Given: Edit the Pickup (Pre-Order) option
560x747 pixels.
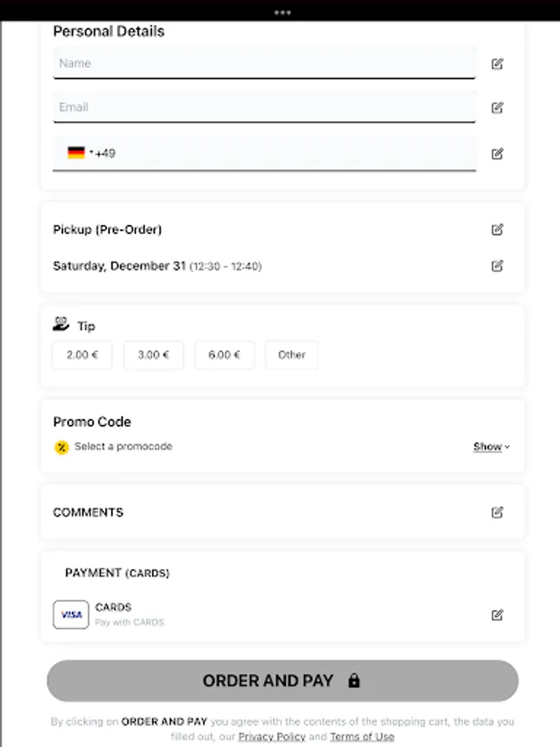Looking at the screenshot, I should pyautogui.click(x=497, y=230).
